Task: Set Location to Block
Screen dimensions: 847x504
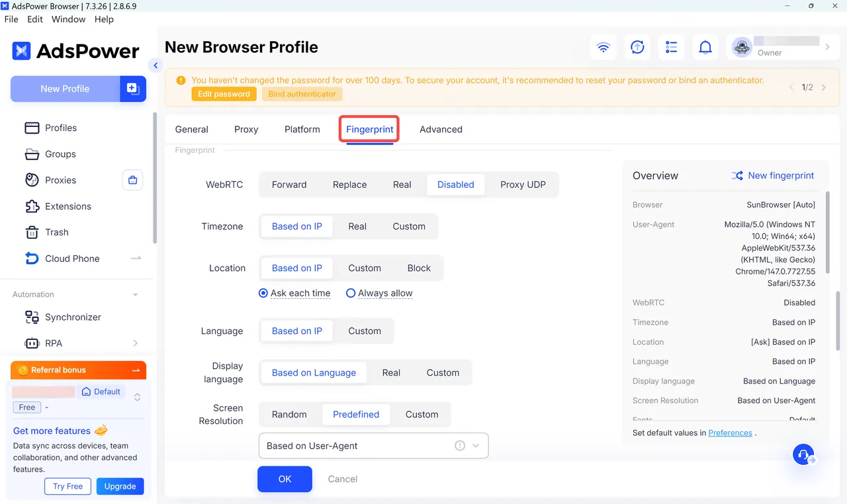Action: 419,268
